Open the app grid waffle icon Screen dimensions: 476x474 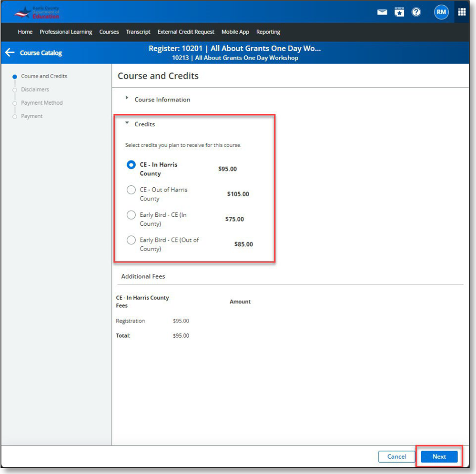pyautogui.click(x=461, y=12)
